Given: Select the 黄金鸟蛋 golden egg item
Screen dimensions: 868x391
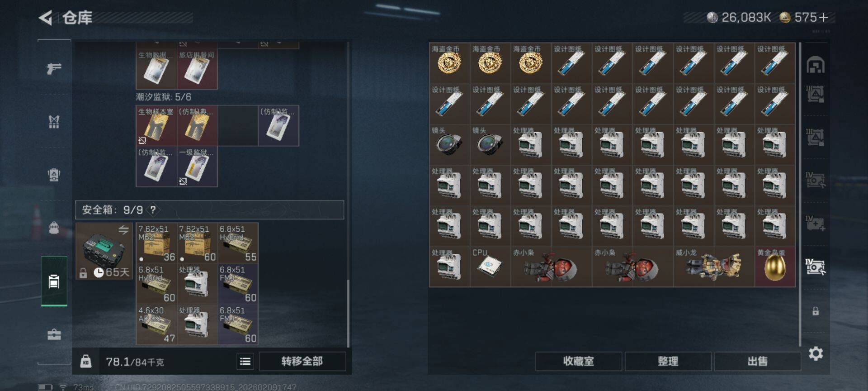Looking at the screenshot, I should point(775,267).
